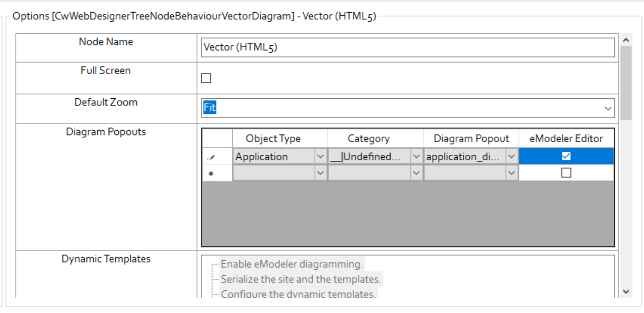Viewport: 644px width, 313px height.
Task: Toggle the Full Screen checkbox
Action: (x=206, y=78)
